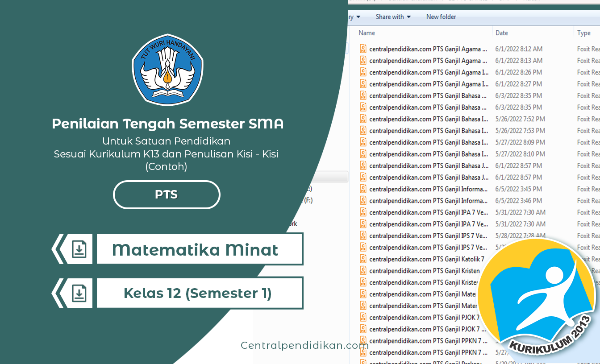
Task: Click PDF icon of IPS 7 file dated 5/28/2022
Action: pos(363,236)
